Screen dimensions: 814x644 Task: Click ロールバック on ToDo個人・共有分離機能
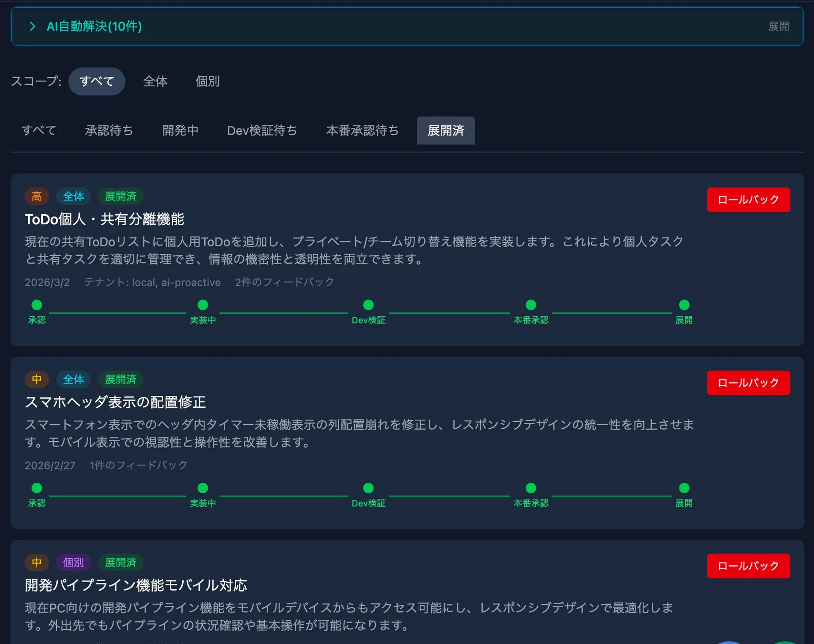(748, 199)
